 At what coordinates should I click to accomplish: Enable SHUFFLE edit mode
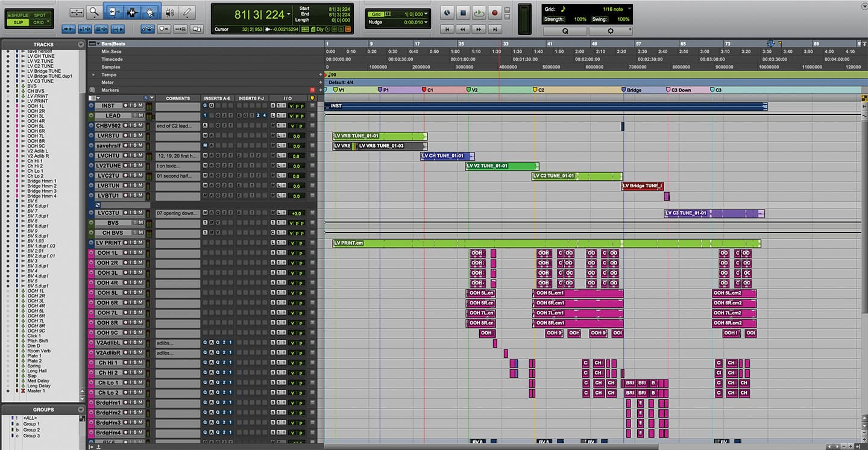point(18,15)
